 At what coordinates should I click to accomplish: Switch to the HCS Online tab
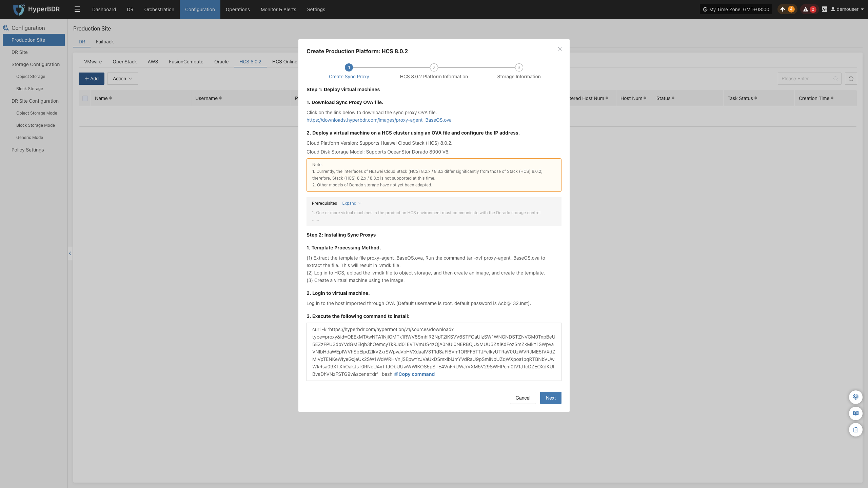click(x=284, y=62)
